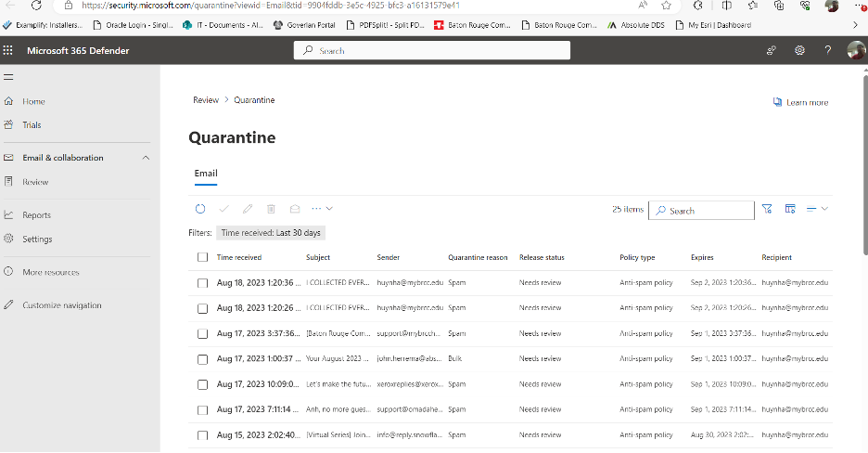Open the settings gear in top bar

pos(799,50)
